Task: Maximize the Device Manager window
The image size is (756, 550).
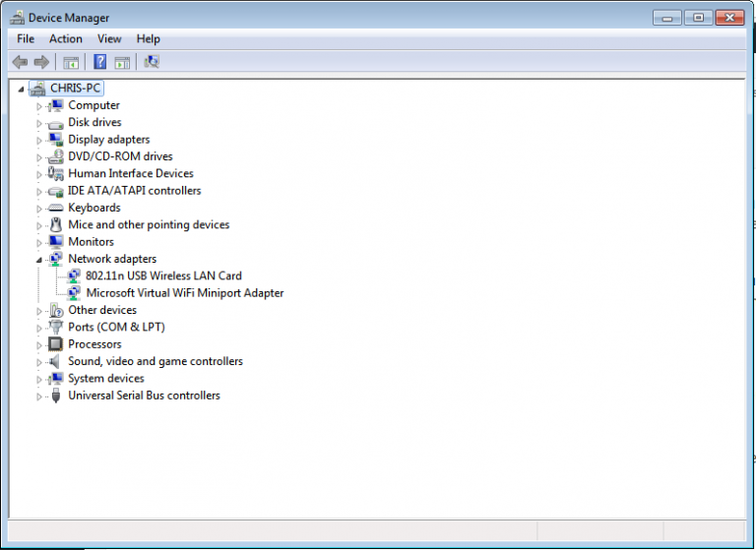Action: coord(698,18)
